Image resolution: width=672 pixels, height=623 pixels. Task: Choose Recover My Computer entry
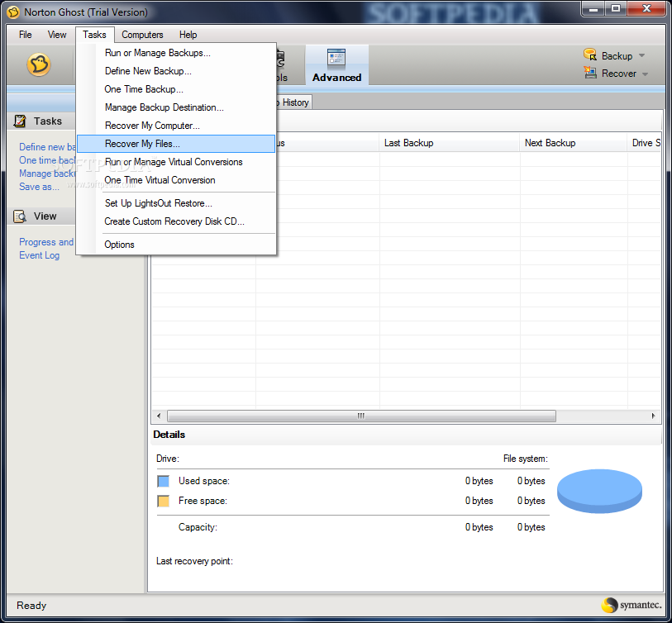176,126
